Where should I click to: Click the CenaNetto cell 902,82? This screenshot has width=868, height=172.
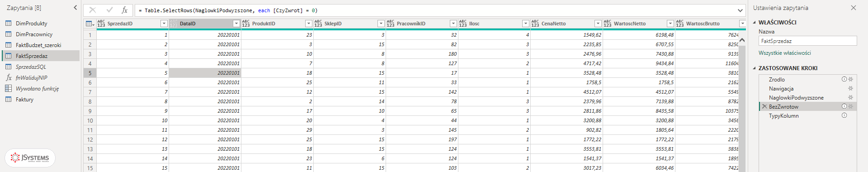pos(566,130)
